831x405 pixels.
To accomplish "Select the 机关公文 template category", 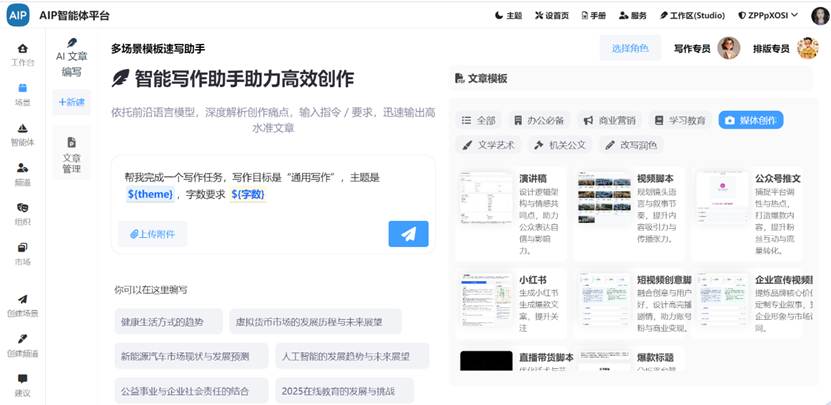I will [x=560, y=145].
